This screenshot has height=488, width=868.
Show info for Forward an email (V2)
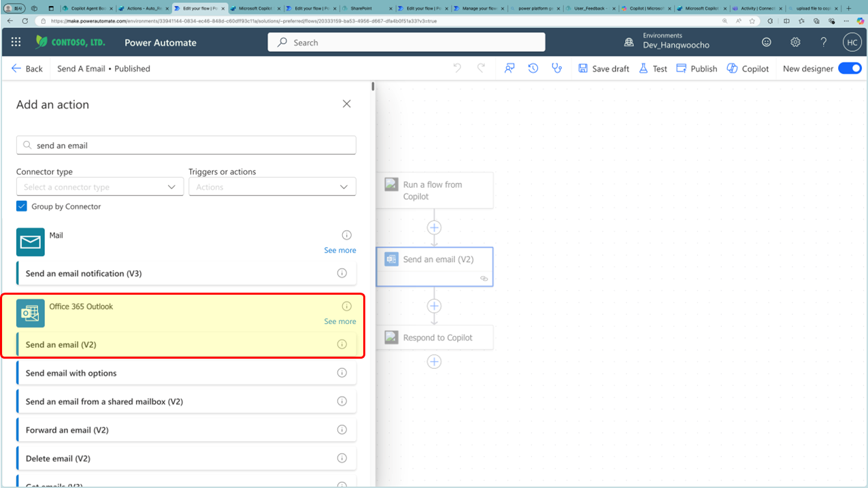coord(342,429)
